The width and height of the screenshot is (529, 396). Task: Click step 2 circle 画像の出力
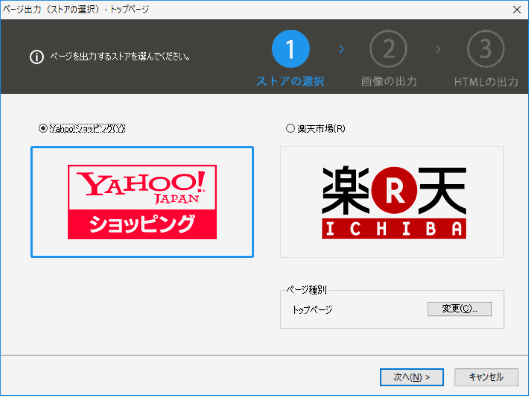coord(388,49)
